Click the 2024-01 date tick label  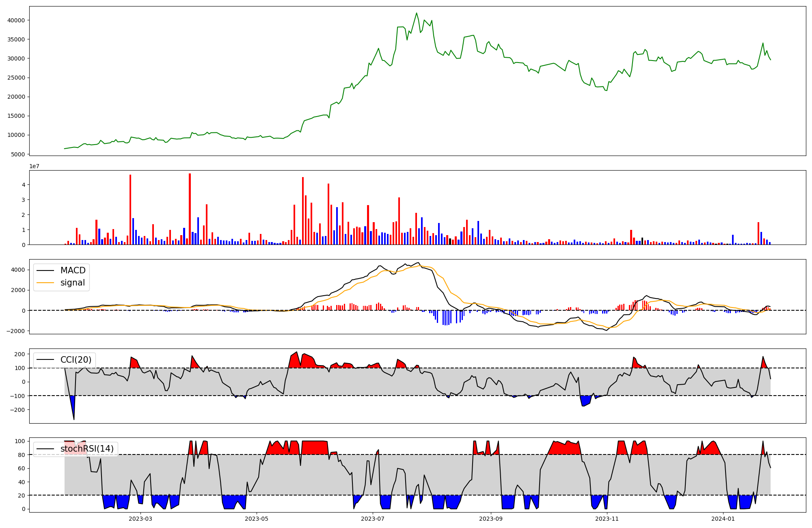(x=723, y=519)
